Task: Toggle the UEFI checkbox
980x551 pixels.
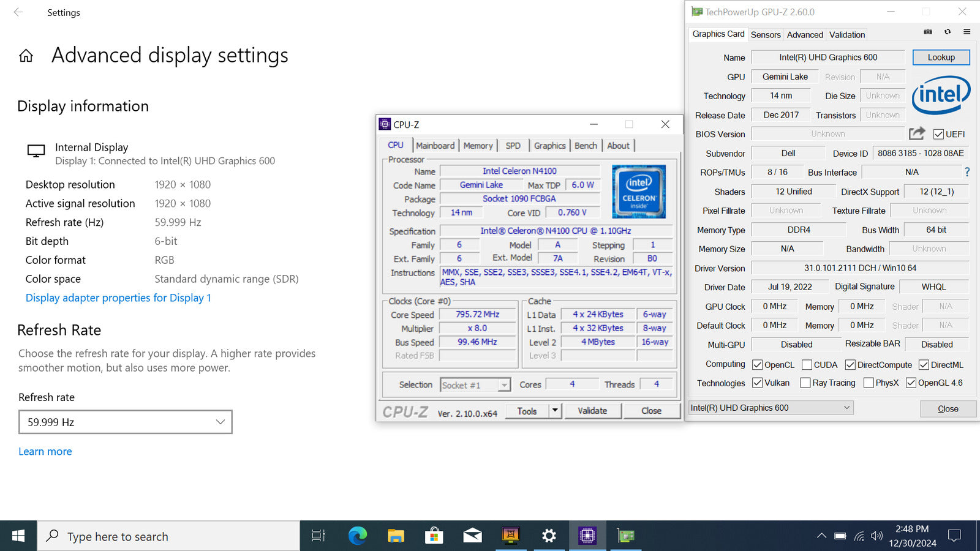Action: click(x=938, y=134)
